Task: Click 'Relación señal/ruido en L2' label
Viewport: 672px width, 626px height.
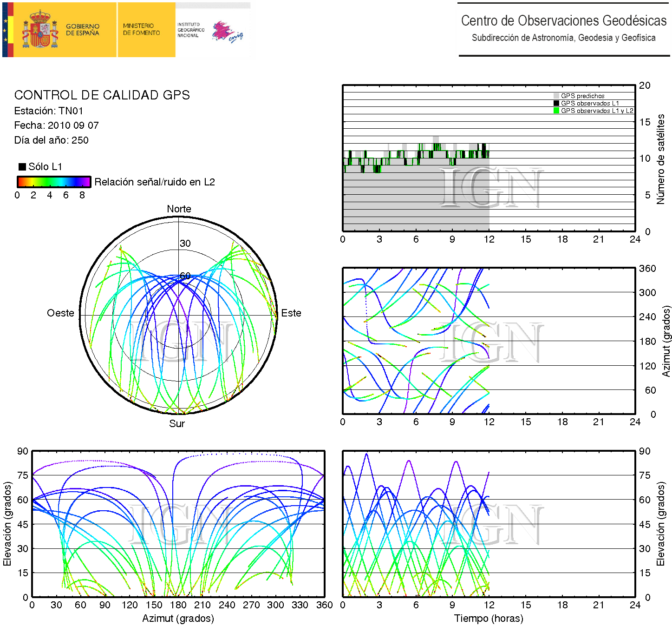Action: (x=155, y=182)
